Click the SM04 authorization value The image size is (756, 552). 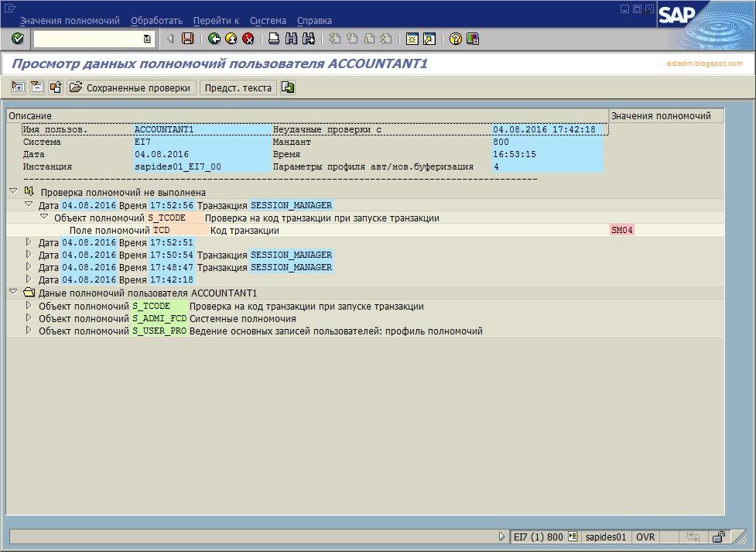coord(622,230)
